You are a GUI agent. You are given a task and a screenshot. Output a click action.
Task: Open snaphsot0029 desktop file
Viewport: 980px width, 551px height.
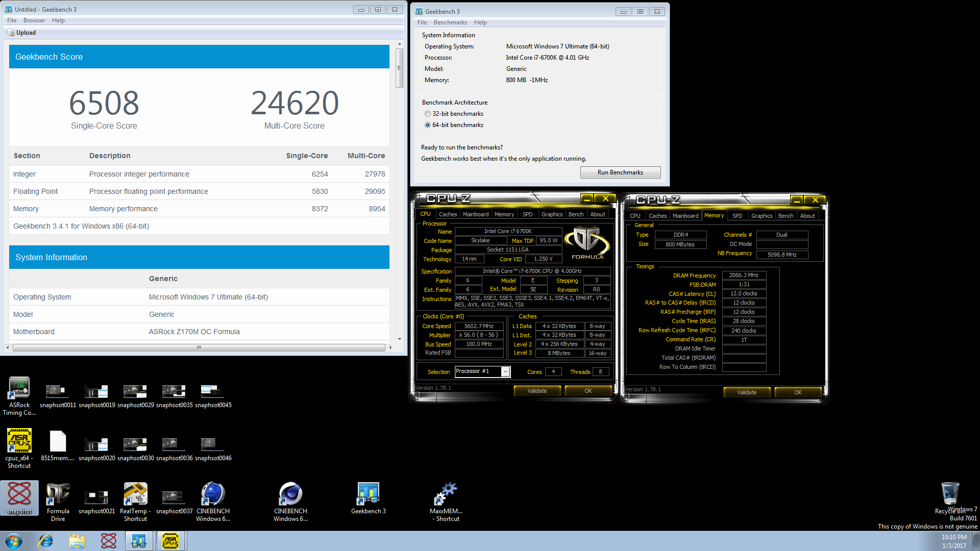coord(135,396)
